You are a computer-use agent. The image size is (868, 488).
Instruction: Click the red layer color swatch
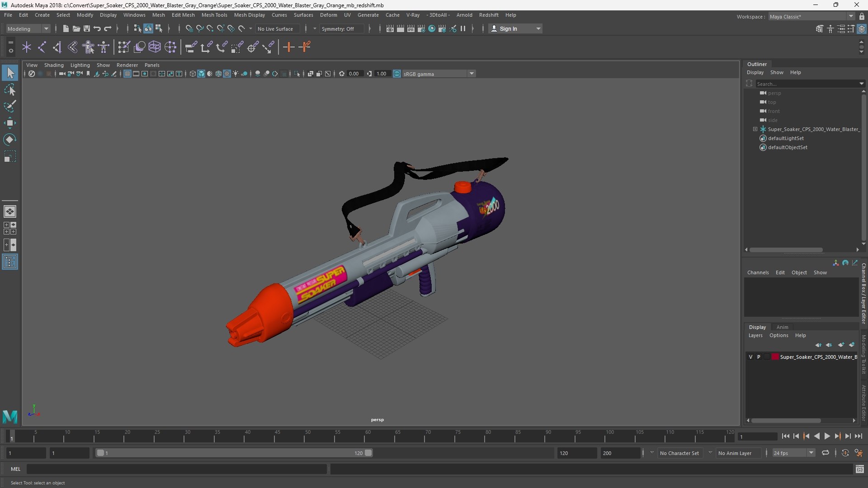coord(775,357)
